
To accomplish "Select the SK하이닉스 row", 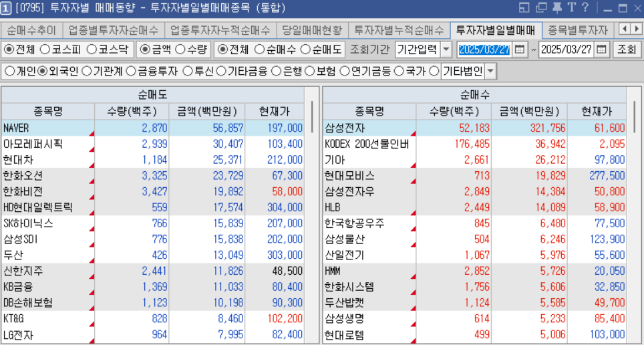I will (x=152, y=223).
